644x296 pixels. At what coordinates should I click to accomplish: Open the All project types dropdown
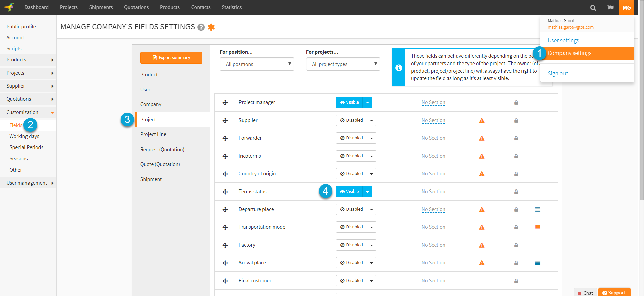click(343, 64)
